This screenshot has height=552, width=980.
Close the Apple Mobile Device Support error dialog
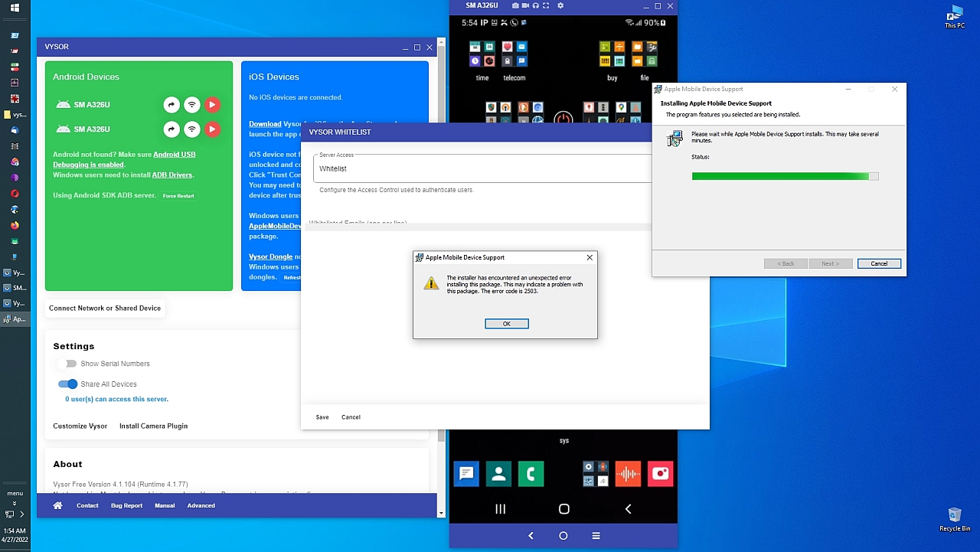click(x=590, y=257)
